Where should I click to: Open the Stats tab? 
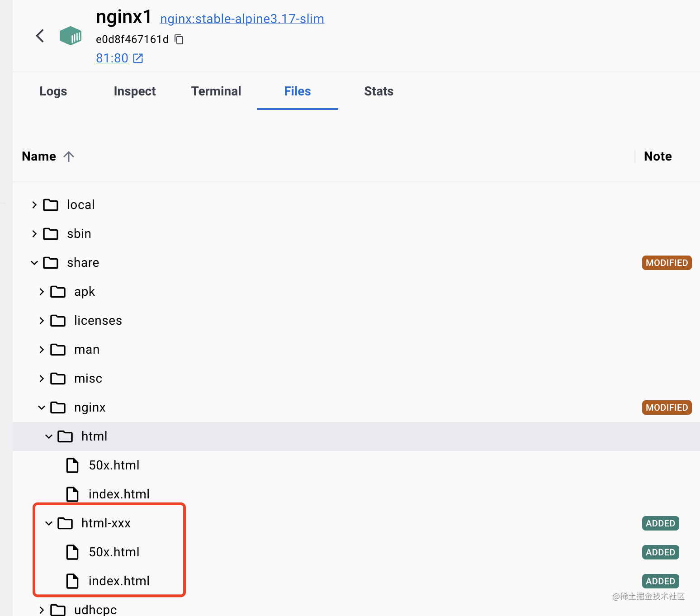(x=378, y=91)
